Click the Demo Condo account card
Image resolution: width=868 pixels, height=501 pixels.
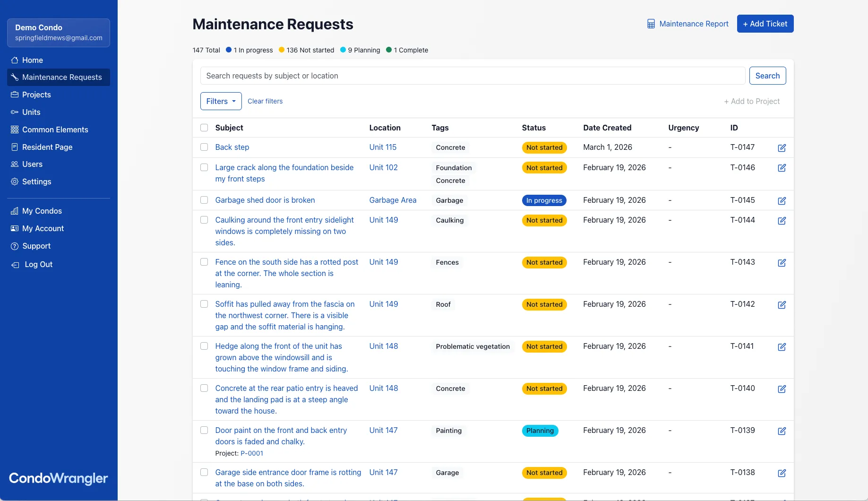pos(59,33)
